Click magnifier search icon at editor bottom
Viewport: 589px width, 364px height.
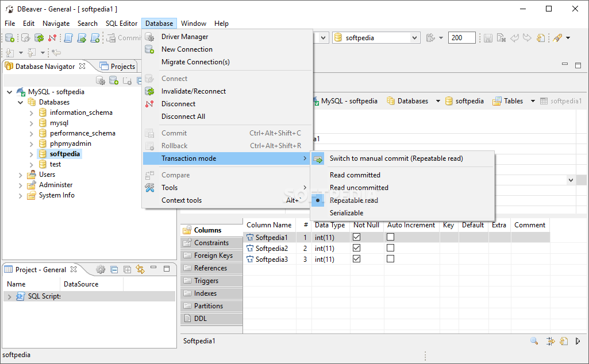(x=534, y=340)
